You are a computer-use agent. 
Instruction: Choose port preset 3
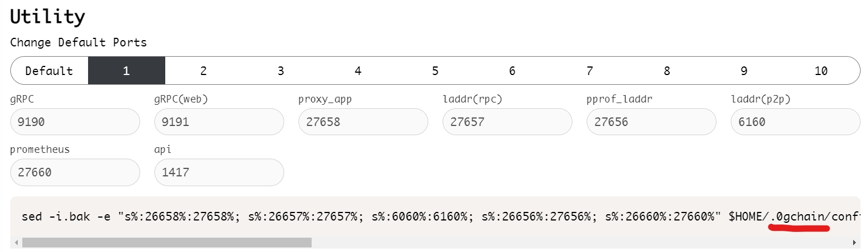click(x=281, y=71)
